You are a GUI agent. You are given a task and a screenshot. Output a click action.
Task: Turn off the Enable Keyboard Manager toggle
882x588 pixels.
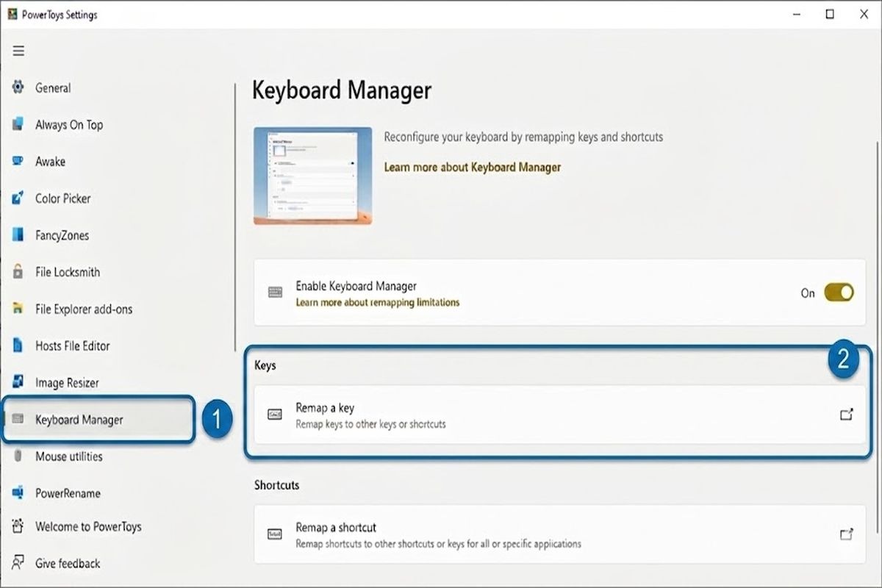[839, 293]
